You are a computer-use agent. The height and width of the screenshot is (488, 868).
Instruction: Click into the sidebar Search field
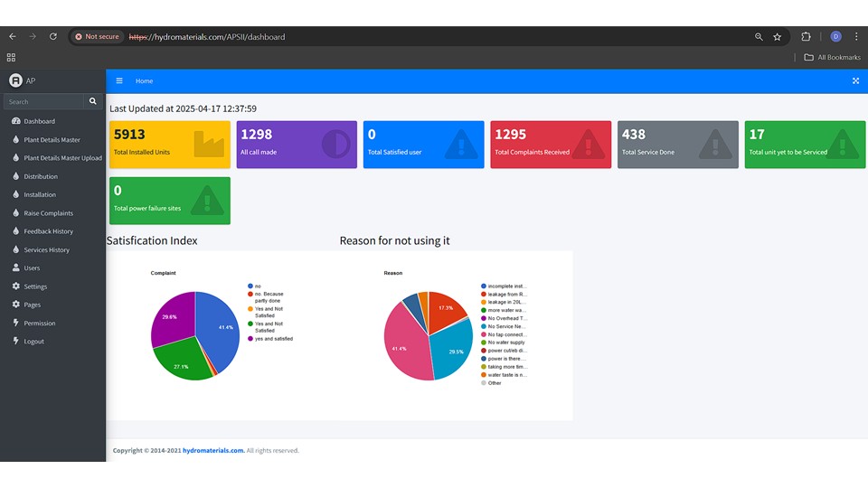[43, 102]
